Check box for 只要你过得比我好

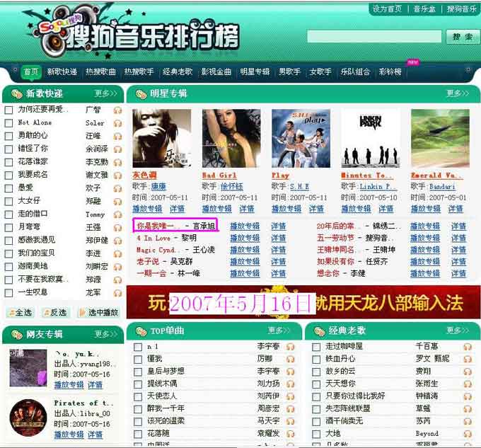click(x=316, y=397)
